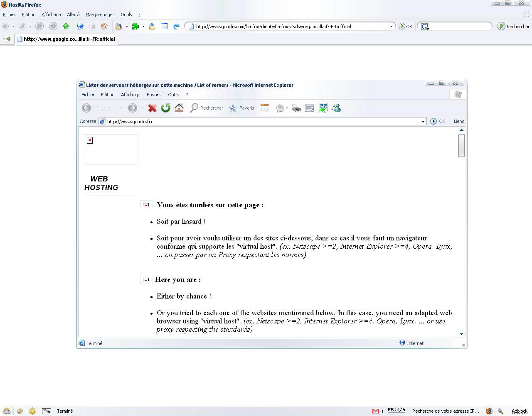Click the Home icon in Internet Explorer toolbar
Viewport: 532px width, 416px height.
pos(179,108)
